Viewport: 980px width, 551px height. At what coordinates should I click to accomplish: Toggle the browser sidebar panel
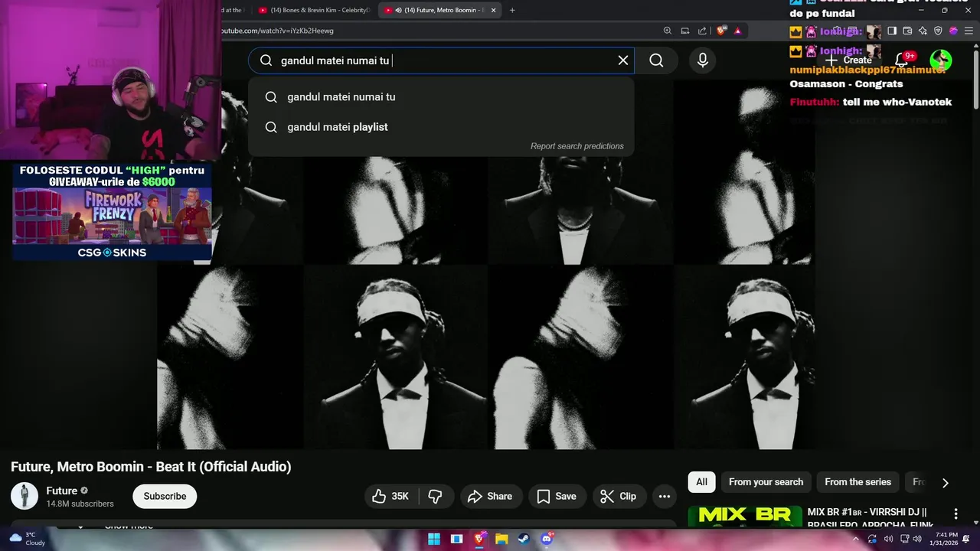[x=892, y=31]
